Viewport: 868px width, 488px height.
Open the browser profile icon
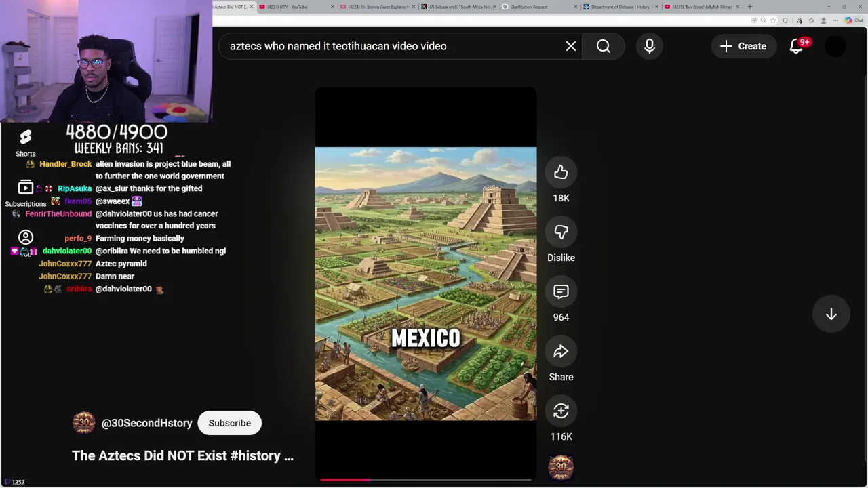pos(823,20)
